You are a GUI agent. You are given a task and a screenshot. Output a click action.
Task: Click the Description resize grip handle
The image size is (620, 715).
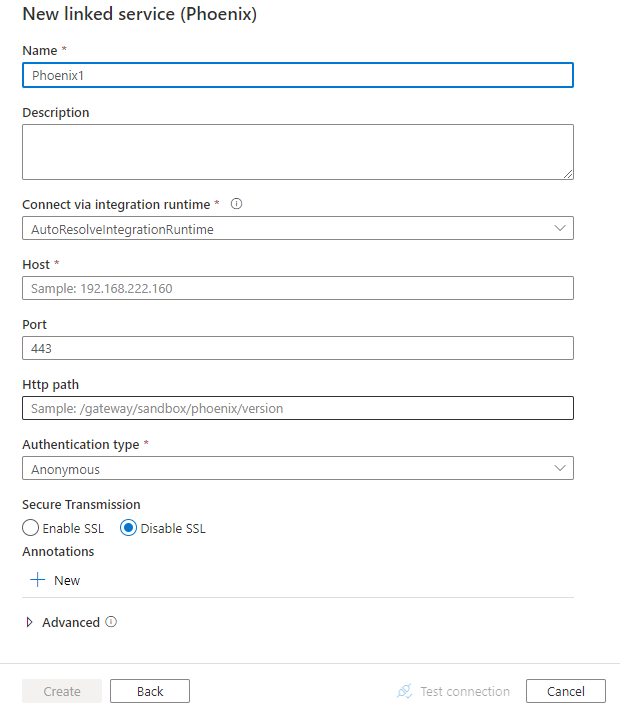coord(568,174)
